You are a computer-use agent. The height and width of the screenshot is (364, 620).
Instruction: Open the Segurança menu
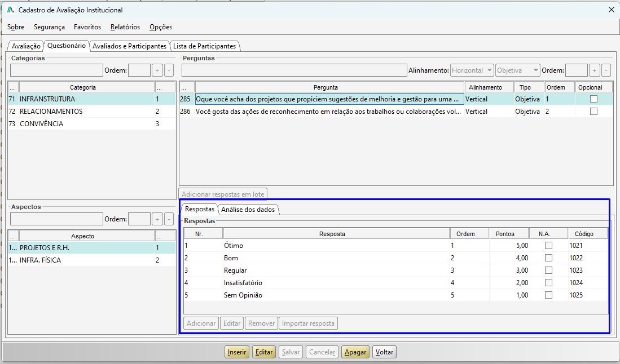[x=49, y=27]
